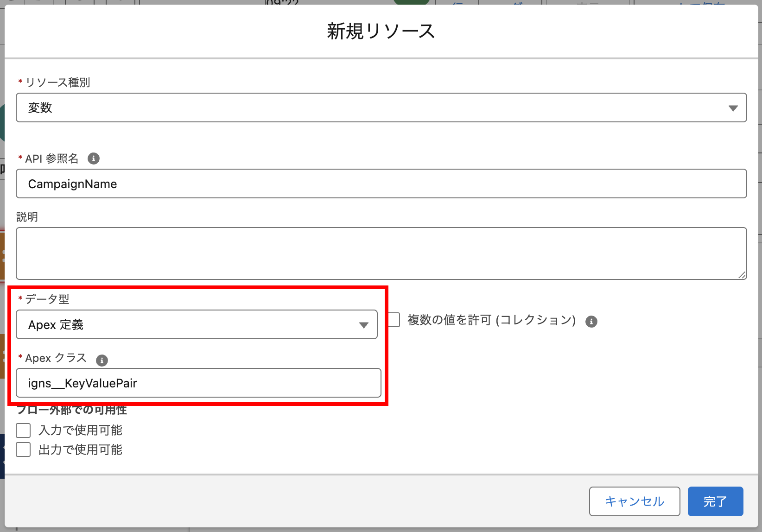Click the 完了 button to finish
Screen dimensions: 762x532
click(x=715, y=501)
